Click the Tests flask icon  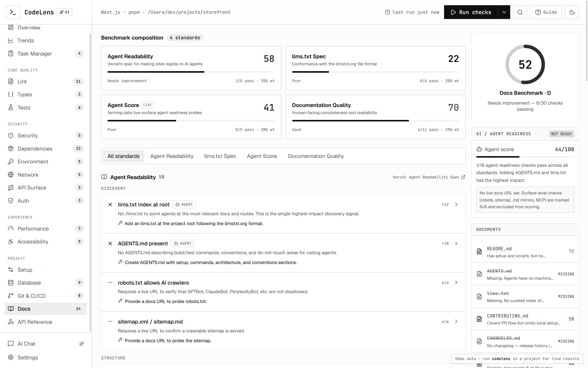point(11,107)
